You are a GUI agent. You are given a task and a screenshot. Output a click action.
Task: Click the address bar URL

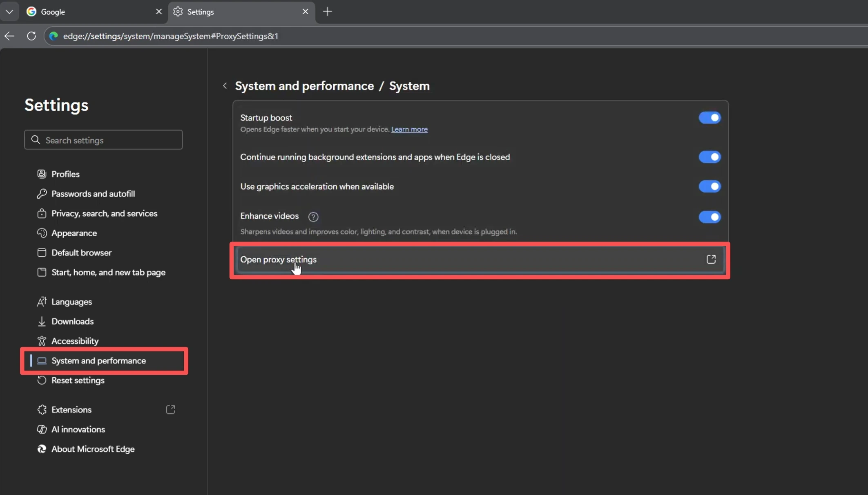click(171, 36)
